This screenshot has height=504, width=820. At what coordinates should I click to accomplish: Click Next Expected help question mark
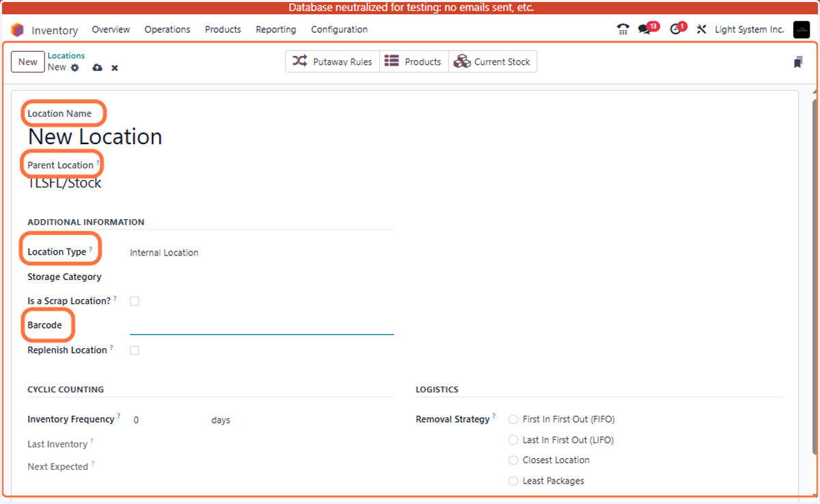click(93, 464)
